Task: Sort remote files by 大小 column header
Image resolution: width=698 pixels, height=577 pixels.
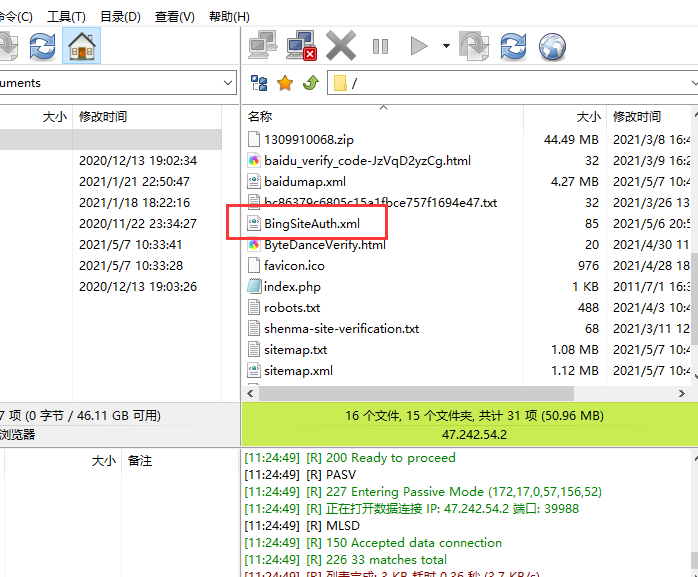Action: coord(588,117)
